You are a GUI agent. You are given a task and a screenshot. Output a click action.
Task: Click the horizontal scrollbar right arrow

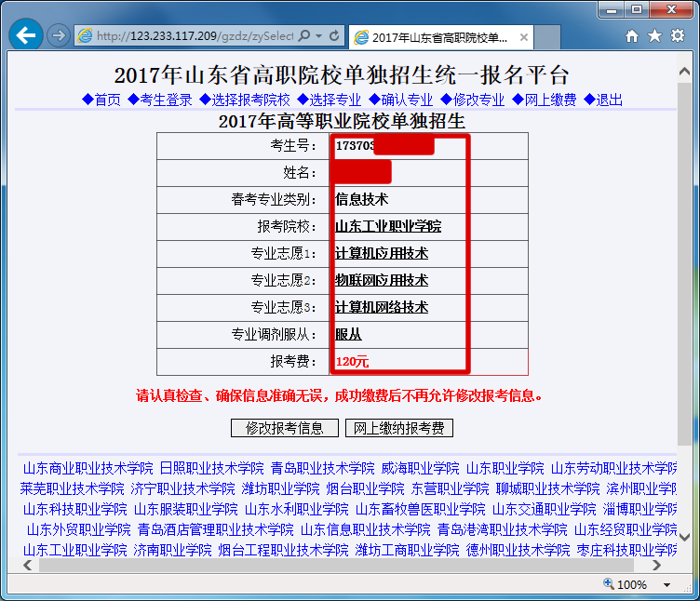657,565
